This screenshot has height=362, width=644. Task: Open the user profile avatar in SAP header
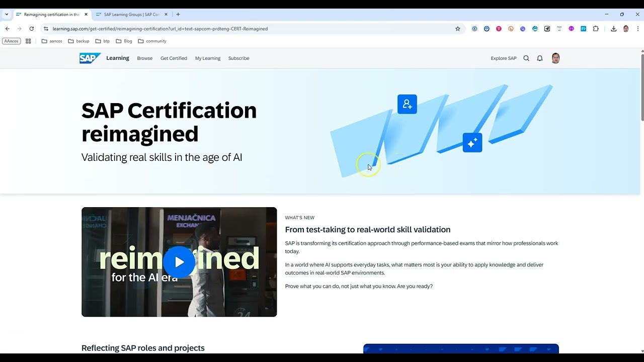(555, 58)
